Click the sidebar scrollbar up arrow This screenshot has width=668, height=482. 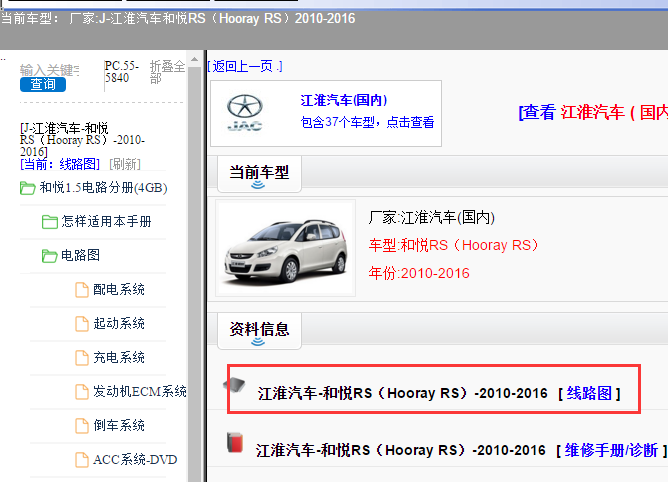194,59
